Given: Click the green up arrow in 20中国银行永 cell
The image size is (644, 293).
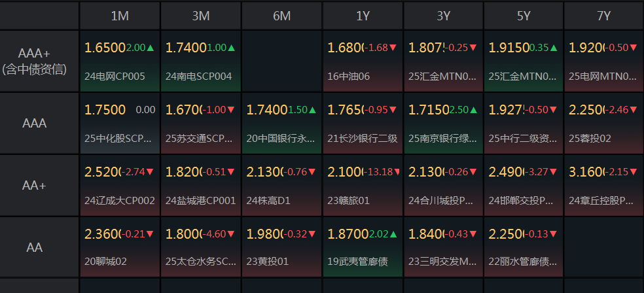Looking at the screenshot, I should (x=312, y=110).
